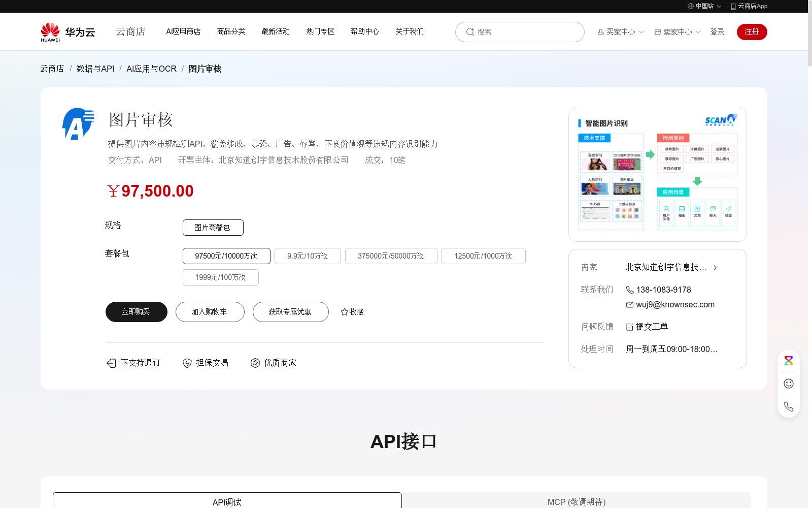Select the 97500元/10000万次 package
Screen dimensions: 812x508
226,256
